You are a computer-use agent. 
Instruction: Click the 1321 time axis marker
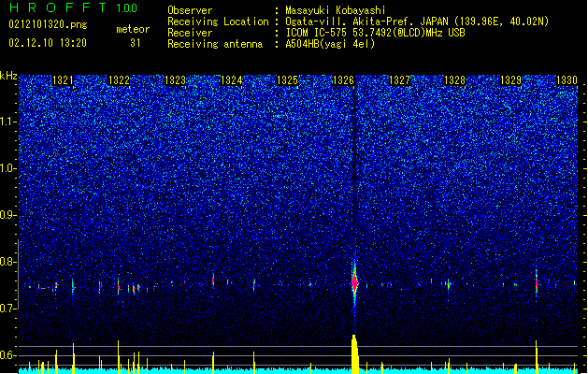point(63,80)
